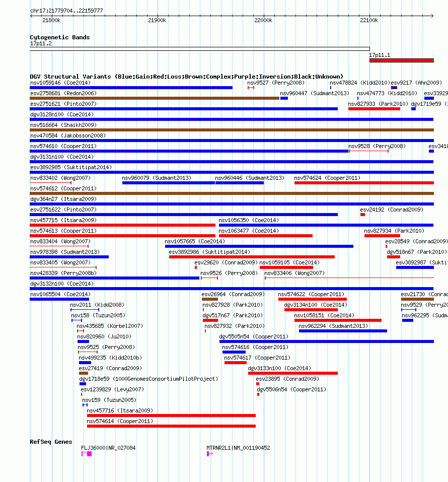This screenshot has width=448, height=482.
Task: Click the nsv1056350 (Coe2014) label
Action: (249, 220)
